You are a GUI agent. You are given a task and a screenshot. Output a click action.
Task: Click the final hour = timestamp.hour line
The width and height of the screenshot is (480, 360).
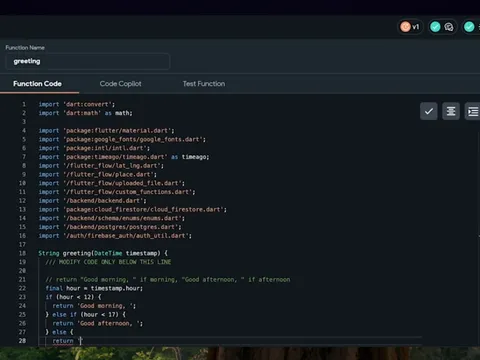(x=94, y=288)
